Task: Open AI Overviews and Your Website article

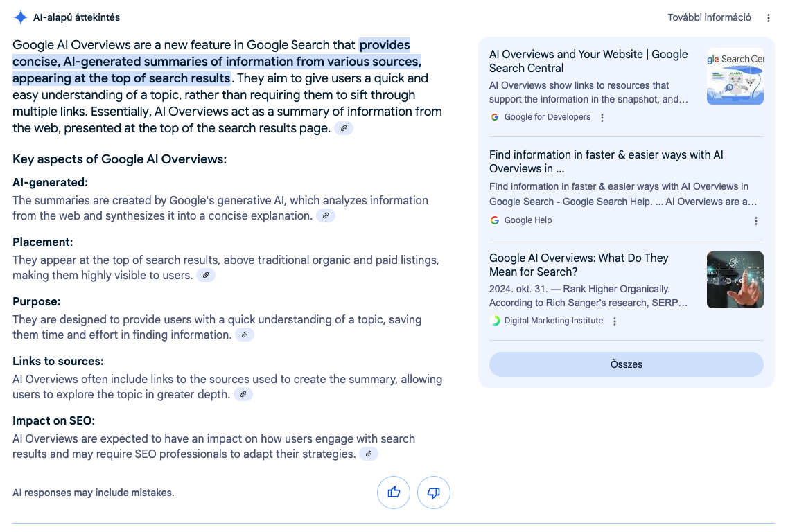Action: pos(588,61)
